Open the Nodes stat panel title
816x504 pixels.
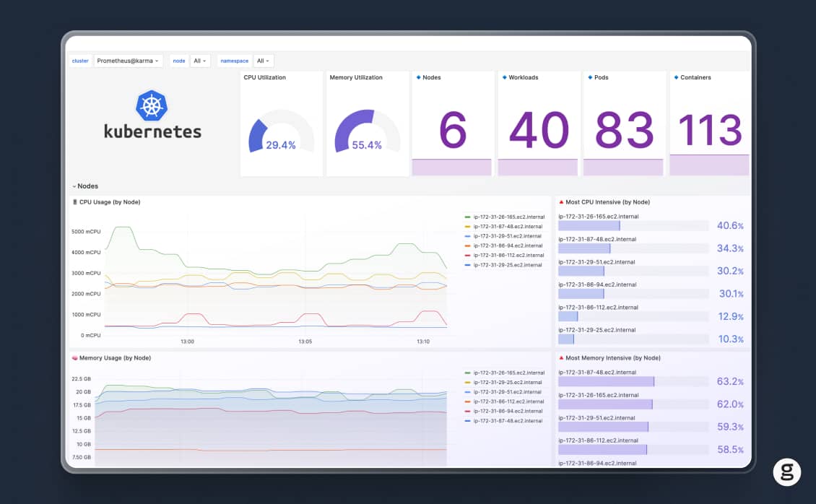point(431,77)
